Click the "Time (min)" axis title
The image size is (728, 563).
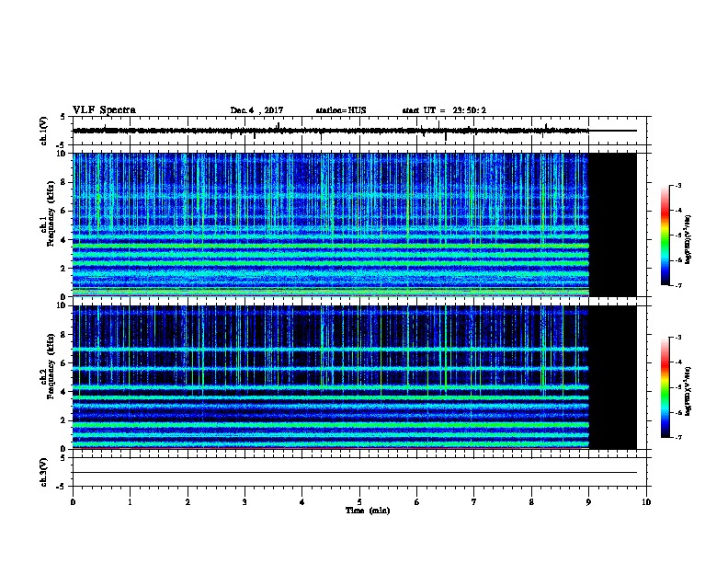(x=368, y=511)
